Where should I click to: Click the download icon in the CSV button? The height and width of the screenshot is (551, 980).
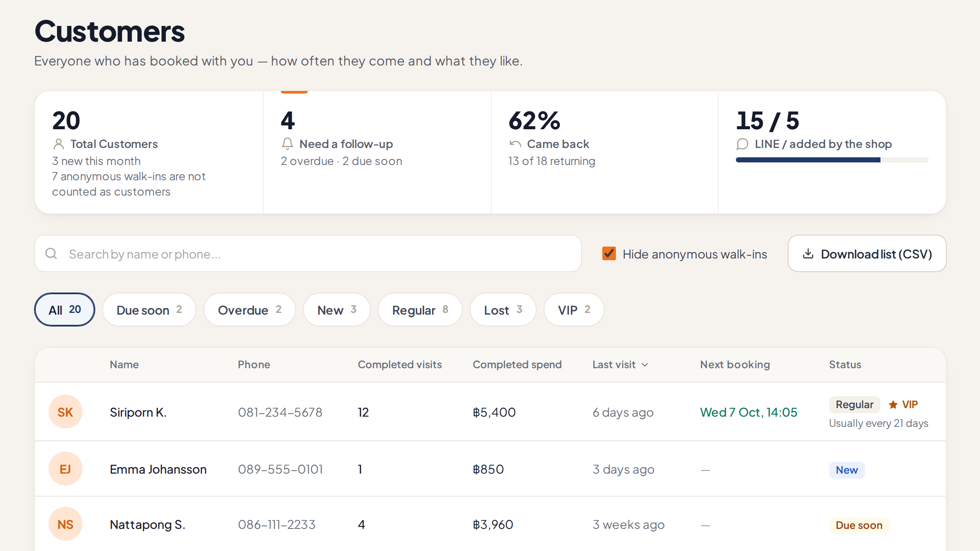[808, 254]
